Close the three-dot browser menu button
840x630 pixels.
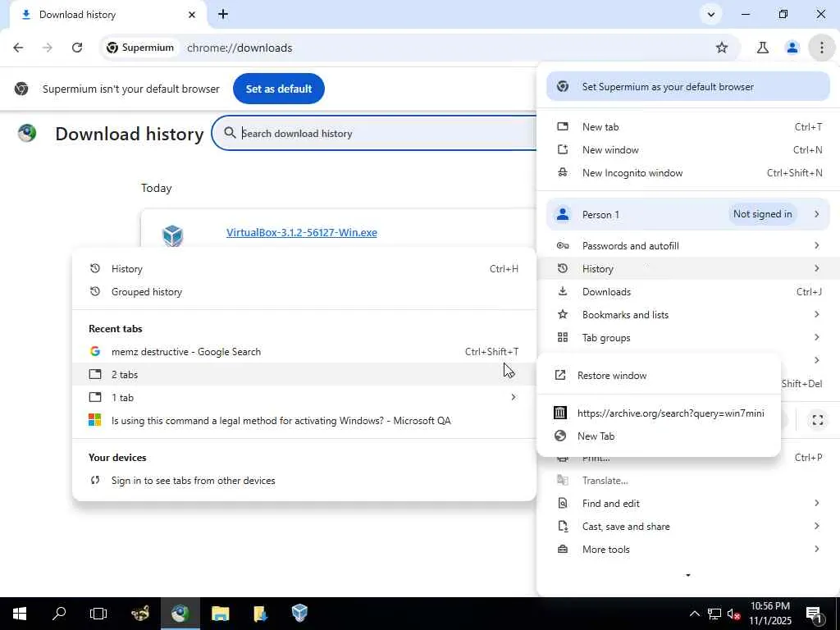[x=821, y=48]
